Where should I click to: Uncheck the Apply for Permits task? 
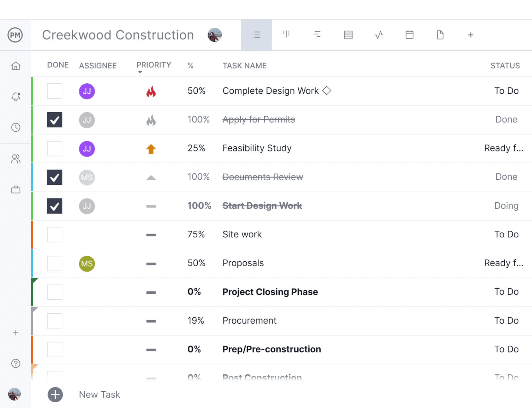[54, 120]
